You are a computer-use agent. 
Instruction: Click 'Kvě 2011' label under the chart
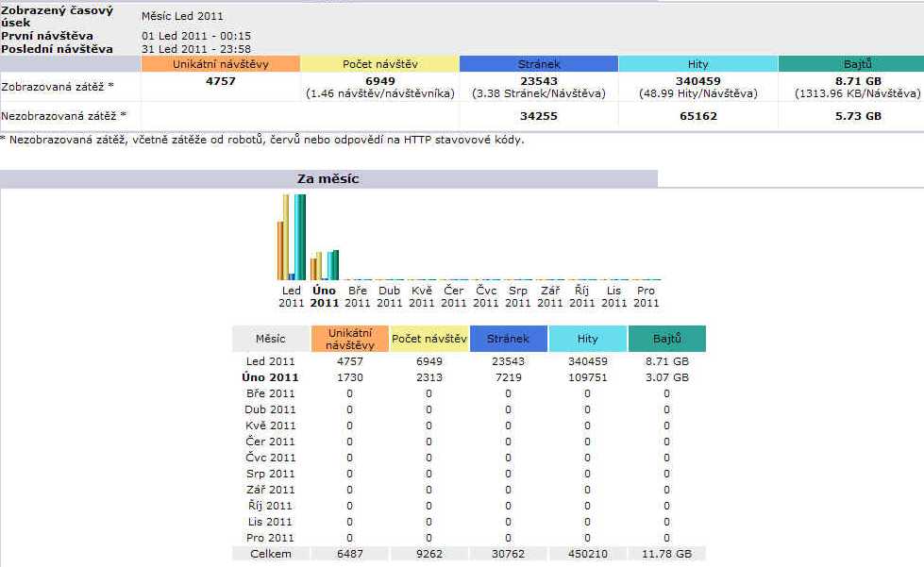tap(421, 297)
